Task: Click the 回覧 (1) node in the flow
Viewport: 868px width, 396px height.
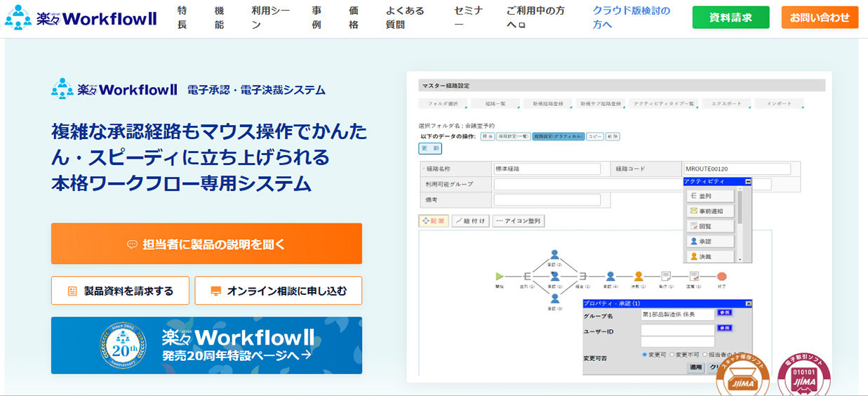Action: point(694,277)
